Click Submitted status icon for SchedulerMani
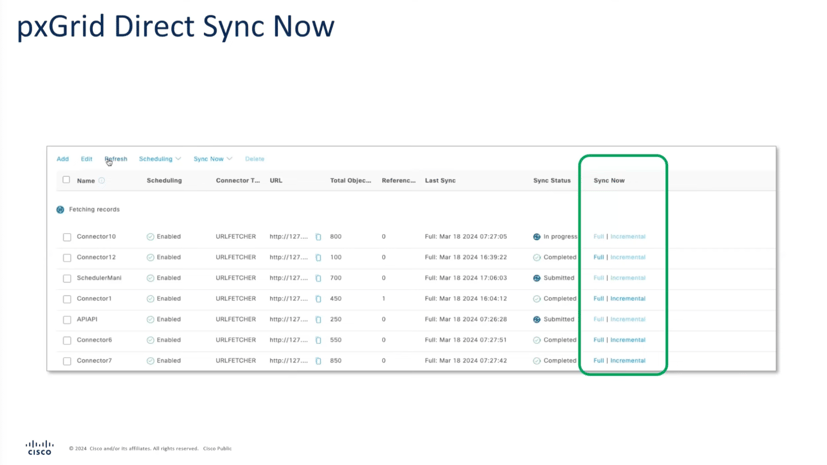This screenshot has width=827, height=465. coord(536,278)
